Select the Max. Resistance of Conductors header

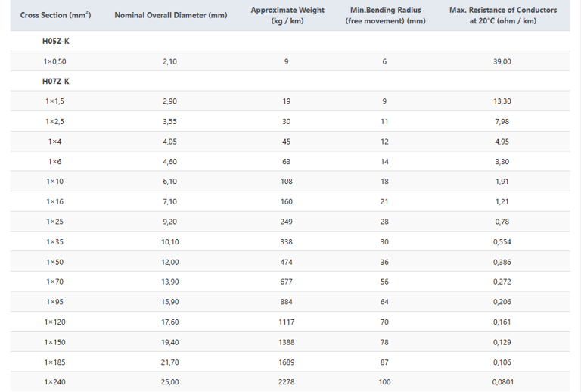click(x=502, y=15)
